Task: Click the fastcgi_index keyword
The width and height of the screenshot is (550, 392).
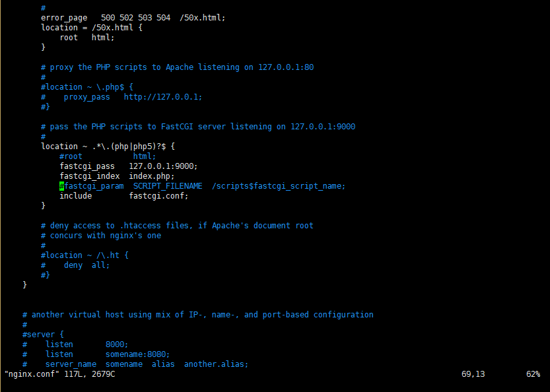Action: click(x=90, y=176)
